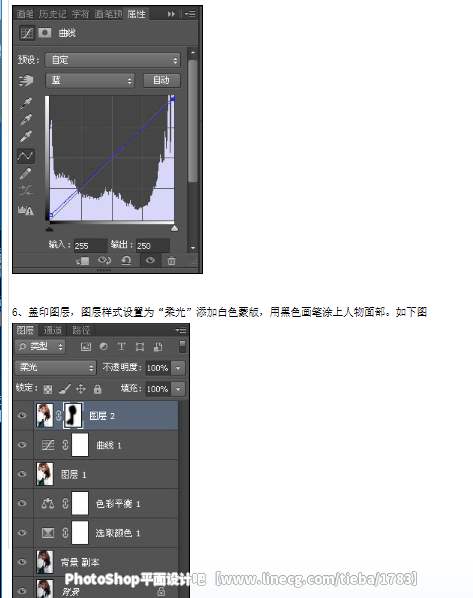Lock layer position icon
Screen dimensions: 473x598
tap(80, 389)
